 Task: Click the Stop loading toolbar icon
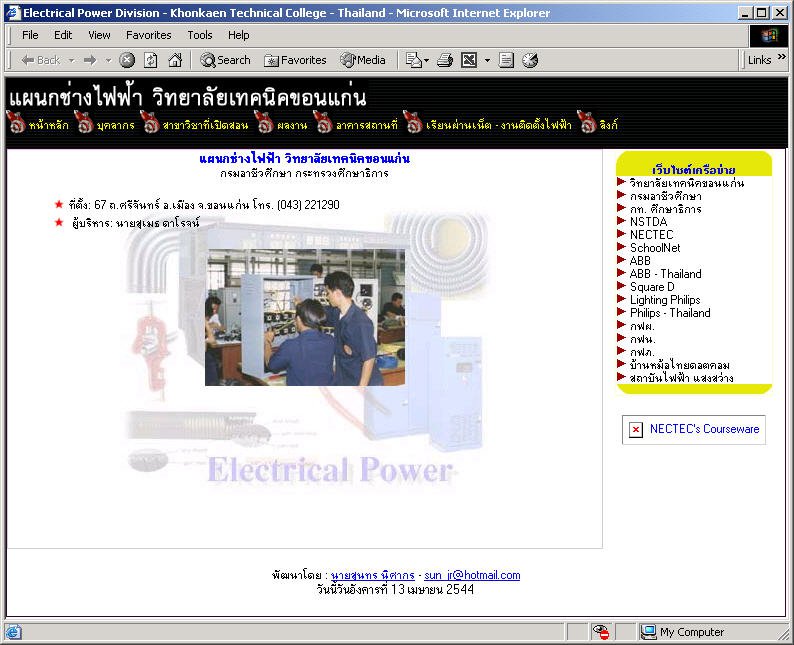coord(127,60)
